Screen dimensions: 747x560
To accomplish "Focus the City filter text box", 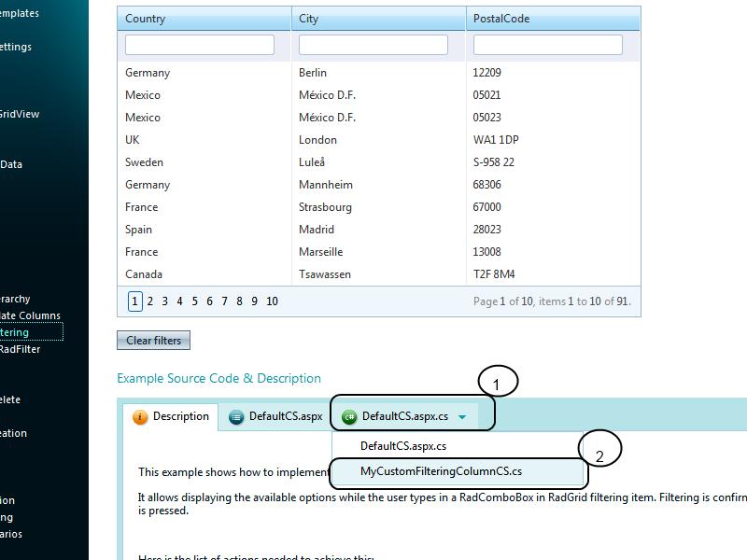I will (x=373, y=45).
